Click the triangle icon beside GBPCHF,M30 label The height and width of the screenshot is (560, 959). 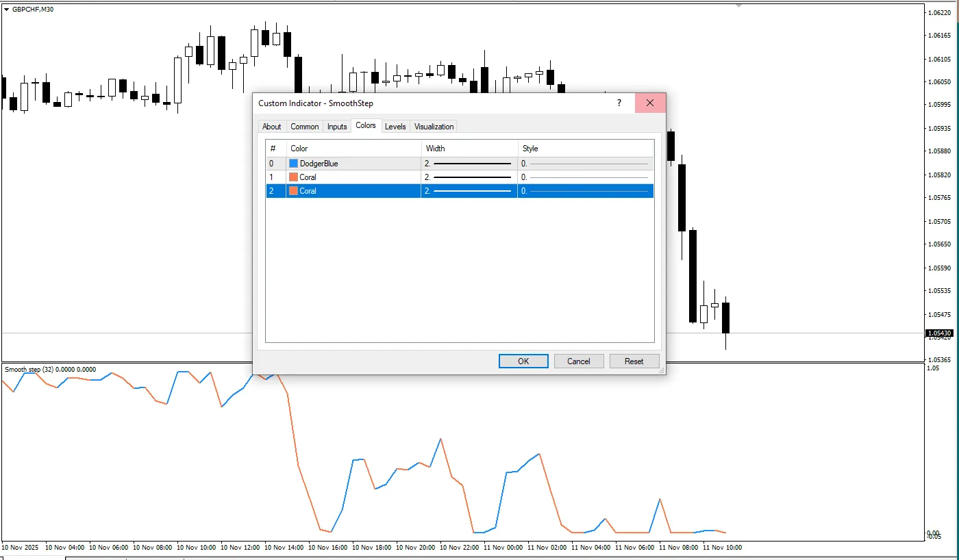7,9
